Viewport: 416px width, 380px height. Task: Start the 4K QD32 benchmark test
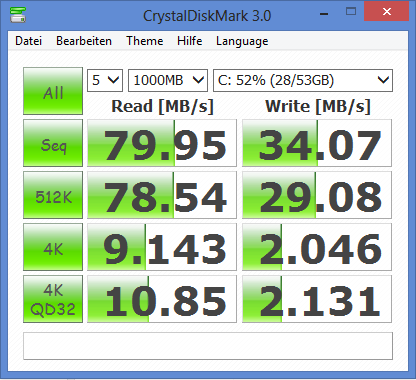click(x=53, y=299)
